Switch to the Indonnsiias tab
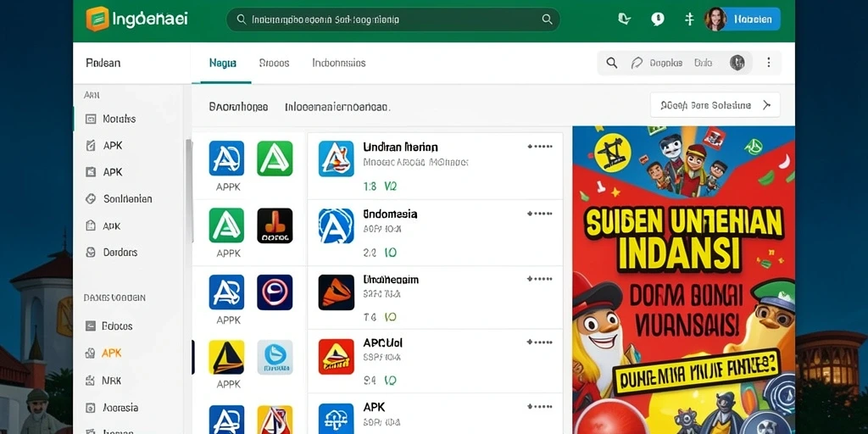This screenshot has height=434, width=868. point(339,63)
